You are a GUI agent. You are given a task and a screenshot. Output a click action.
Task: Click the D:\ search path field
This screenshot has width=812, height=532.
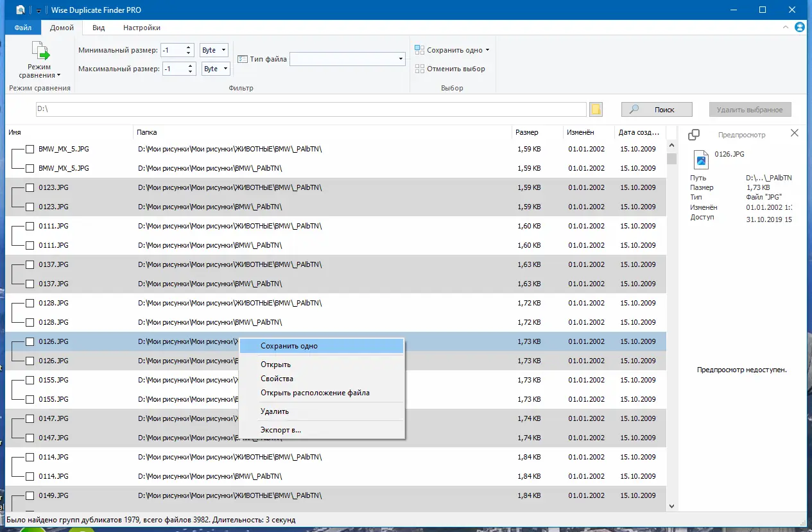(311, 110)
